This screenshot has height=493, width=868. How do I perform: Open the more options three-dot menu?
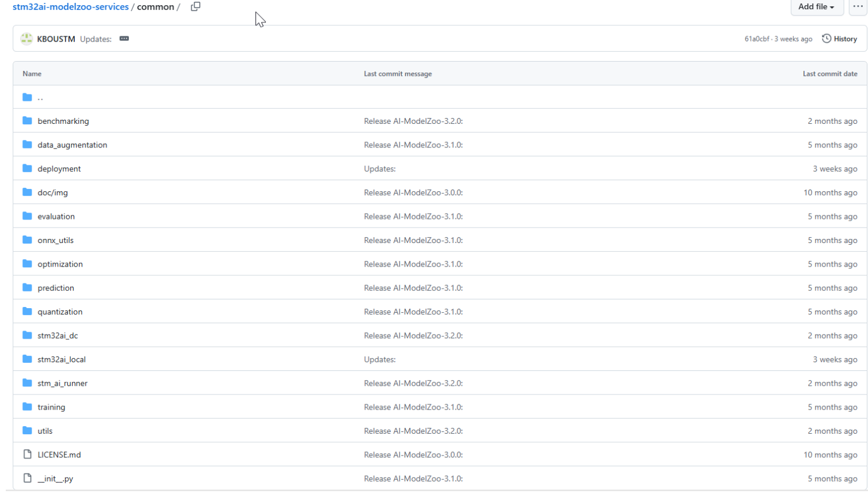point(858,7)
